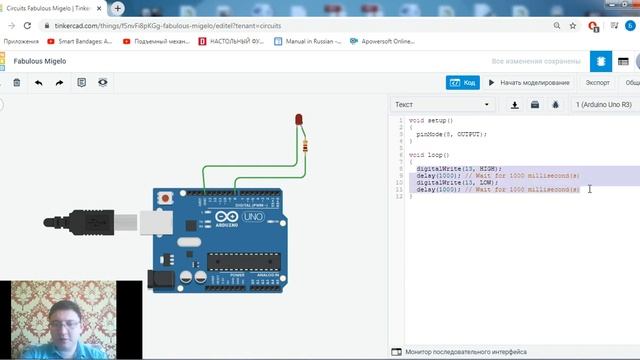Screen dimensions: 640x360
Task: Click line number 12 in code gutter
Action: click(400, 196)
